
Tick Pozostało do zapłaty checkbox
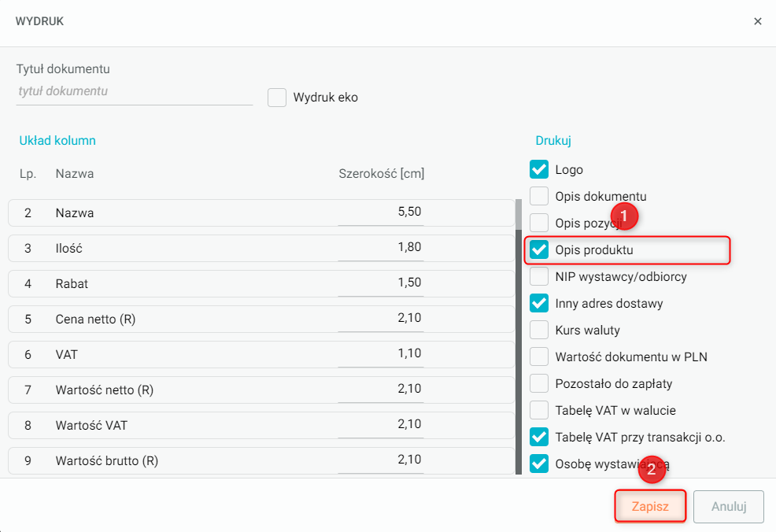539,383
